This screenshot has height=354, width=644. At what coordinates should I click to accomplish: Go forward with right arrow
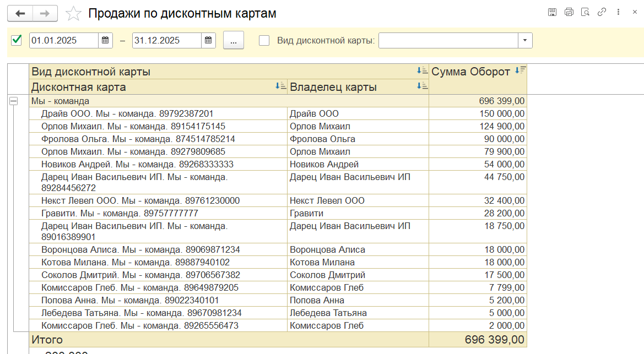[45, 13]
